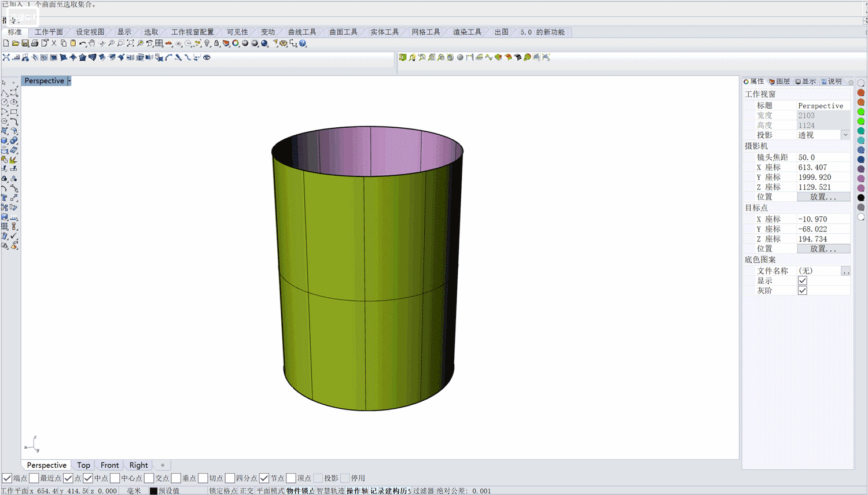The height and width of the screenshot is (495, 868).
Task: Toggle 正交 ortho mode in status bar
Action: pos(247,491)
